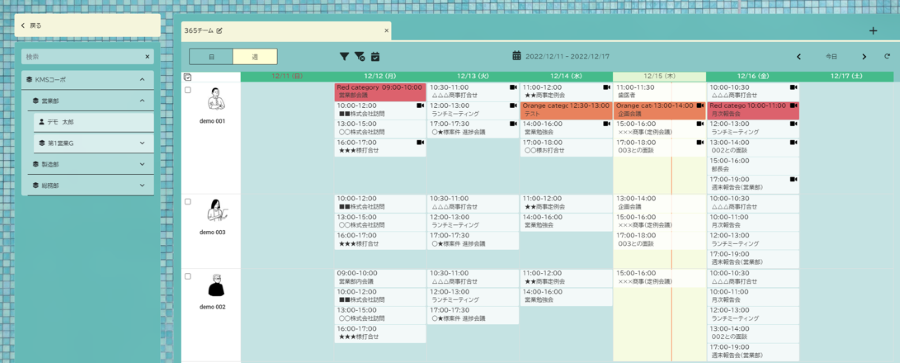Image resolution: width=900 pixels, height=363 pixels.
Task: Expand the 製造部 department
Action: (142, 164)
